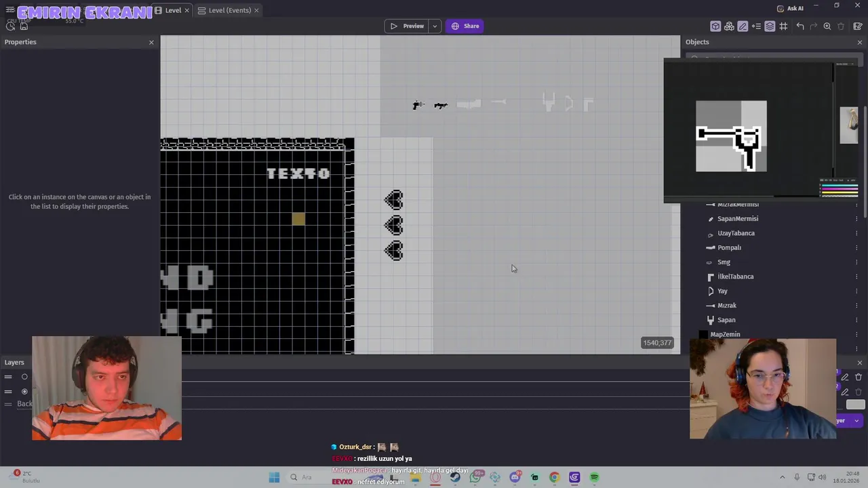868x488 pixels.
Task: Open the zoom magnifier options
Action: (827, 26)
